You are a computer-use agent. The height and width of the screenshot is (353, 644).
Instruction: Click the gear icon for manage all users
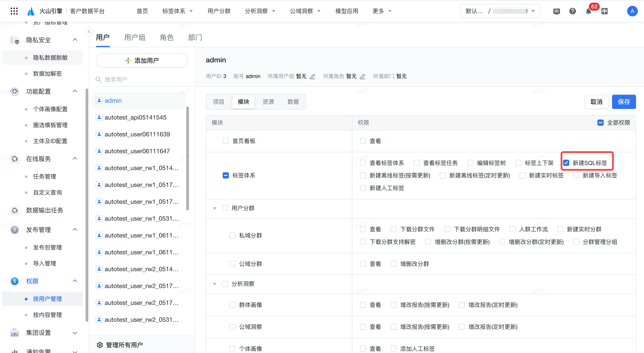pyautogui.click(x=100, y=345)
